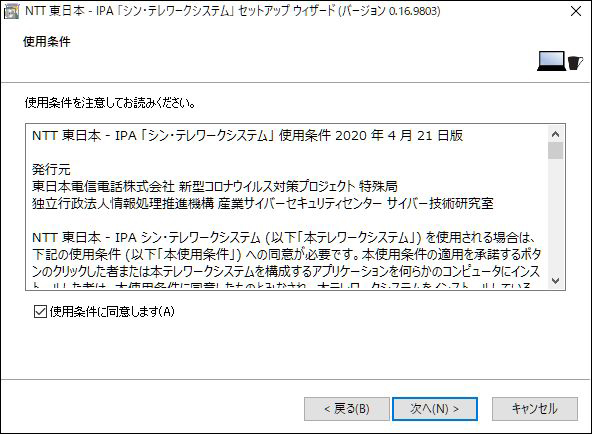
Task: Click the license scrollbar down arrow
Action: click(x=555, y=280)
